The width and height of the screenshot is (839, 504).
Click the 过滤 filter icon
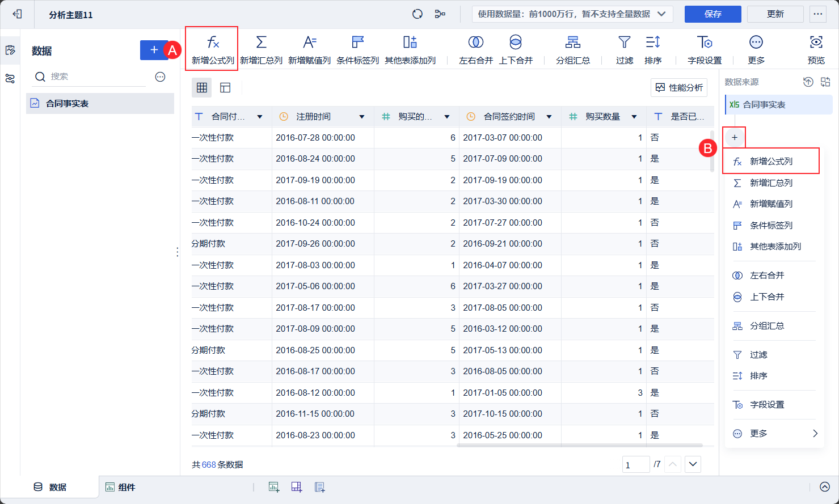coord(624,48)
